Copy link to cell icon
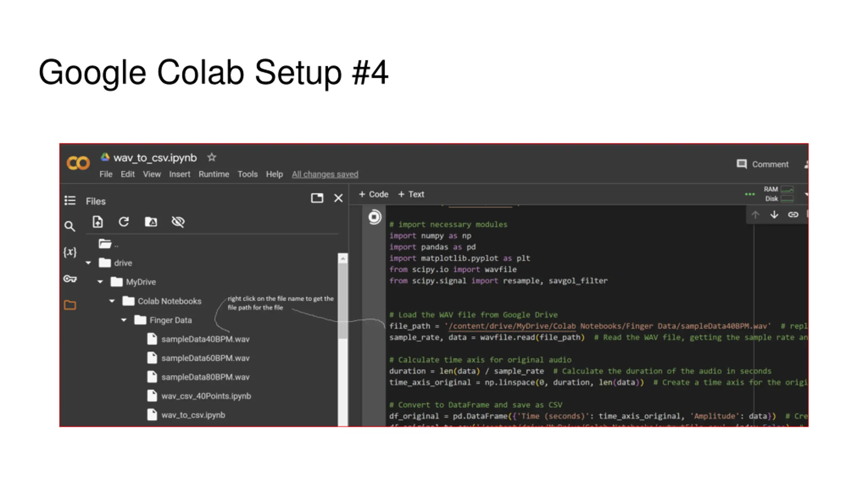 pos(793,215)
